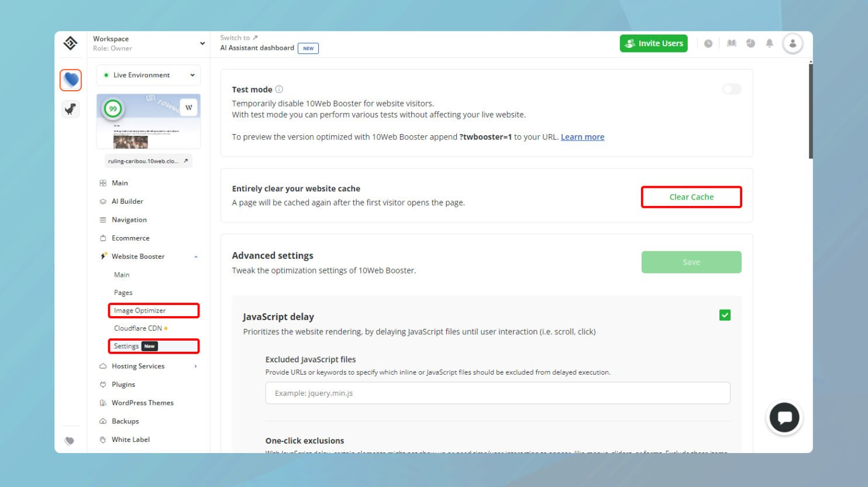868x487 pixels.
Task: Collapse the Website Booster section
Action: click(196, 256)
